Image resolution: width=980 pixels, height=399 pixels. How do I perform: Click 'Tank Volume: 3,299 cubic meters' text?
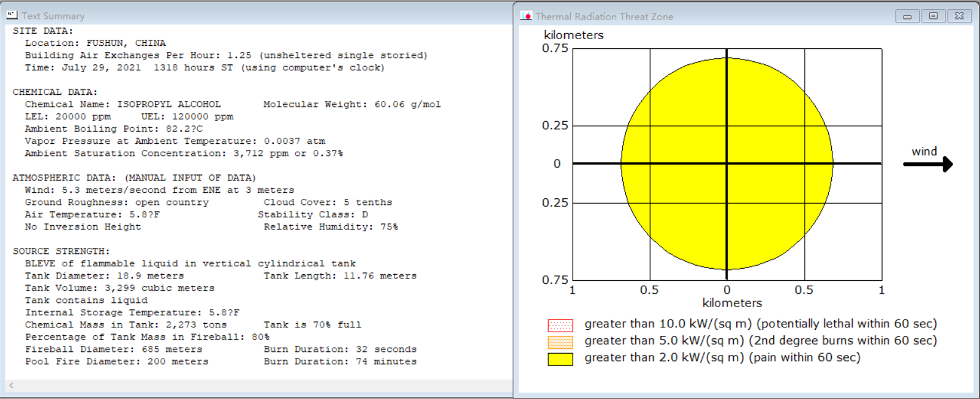click(119, 288)
